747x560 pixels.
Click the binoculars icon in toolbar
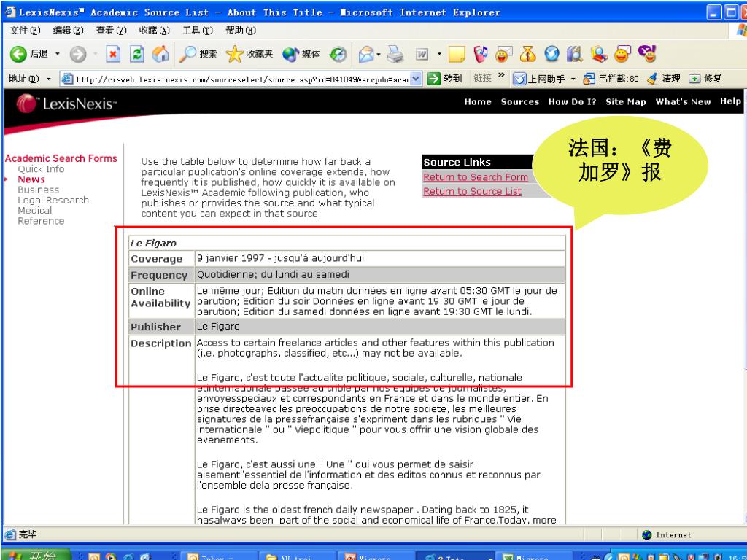[x=575, y=54]
